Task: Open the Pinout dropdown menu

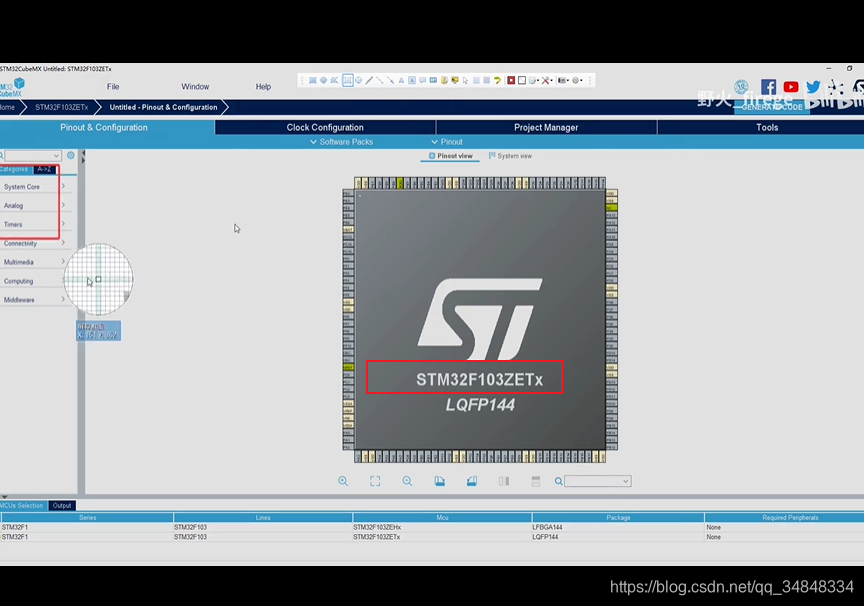Action: click(x=447, y=142)
